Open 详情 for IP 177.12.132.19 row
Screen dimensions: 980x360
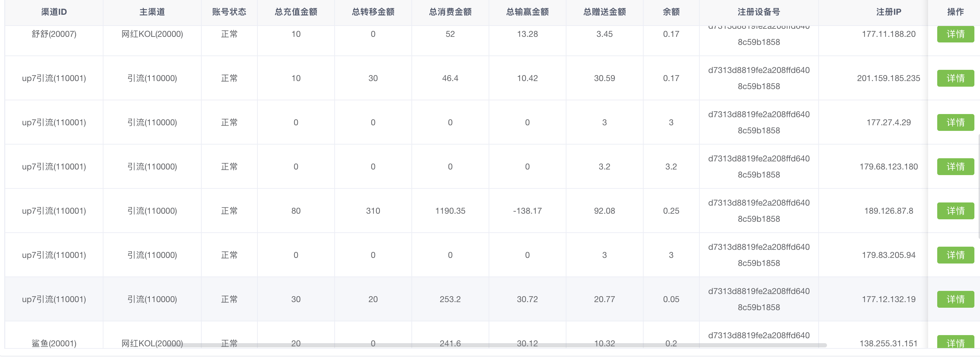955,299
